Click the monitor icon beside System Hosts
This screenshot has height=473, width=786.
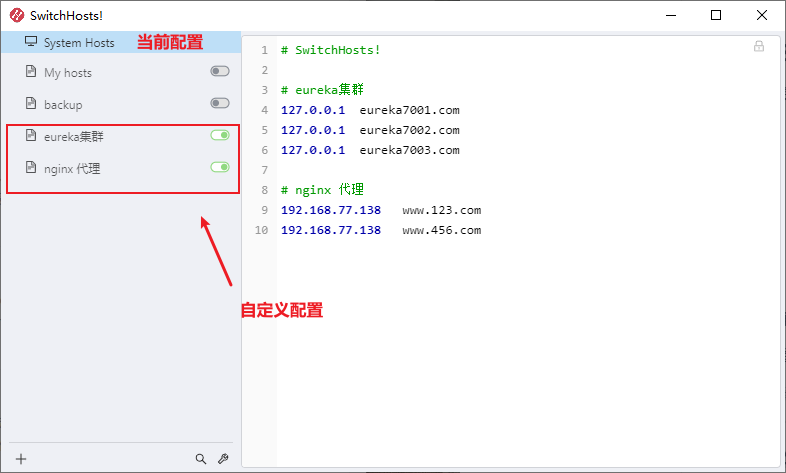tap(31, 42)
